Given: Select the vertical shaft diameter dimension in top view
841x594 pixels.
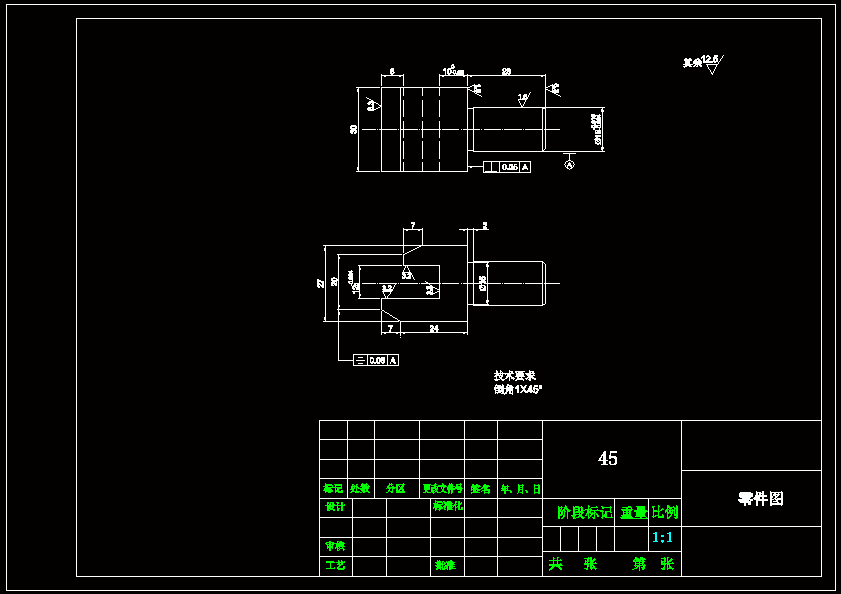Looking at the screenshot, I should (x=596, y=129).
